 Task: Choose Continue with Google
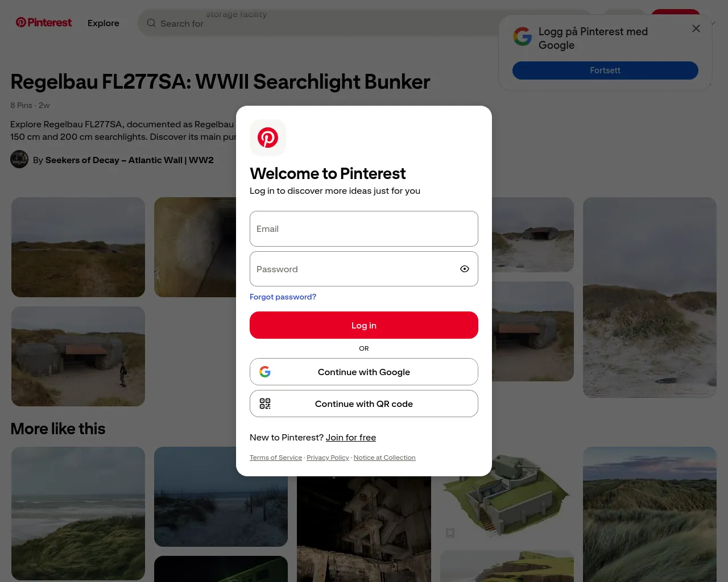click(364, 372)
